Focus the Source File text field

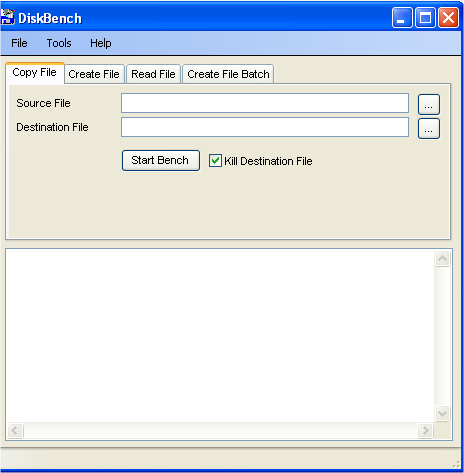[265, 103]
